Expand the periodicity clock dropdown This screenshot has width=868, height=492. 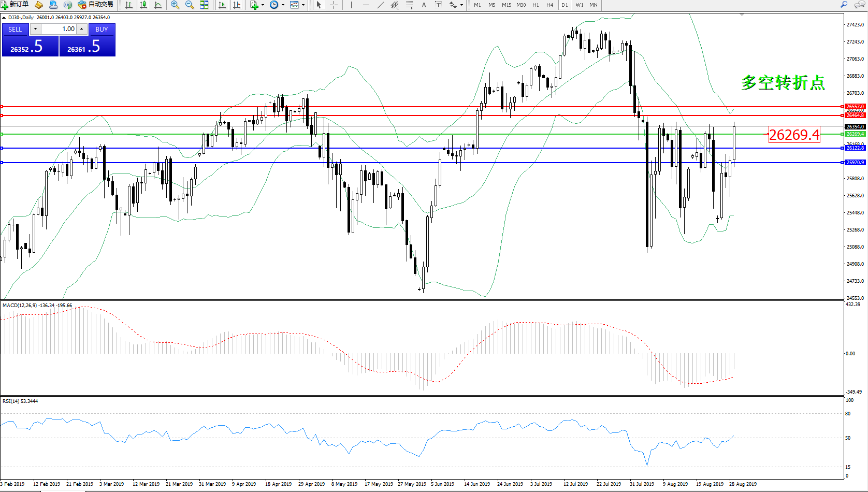point(283,5)
